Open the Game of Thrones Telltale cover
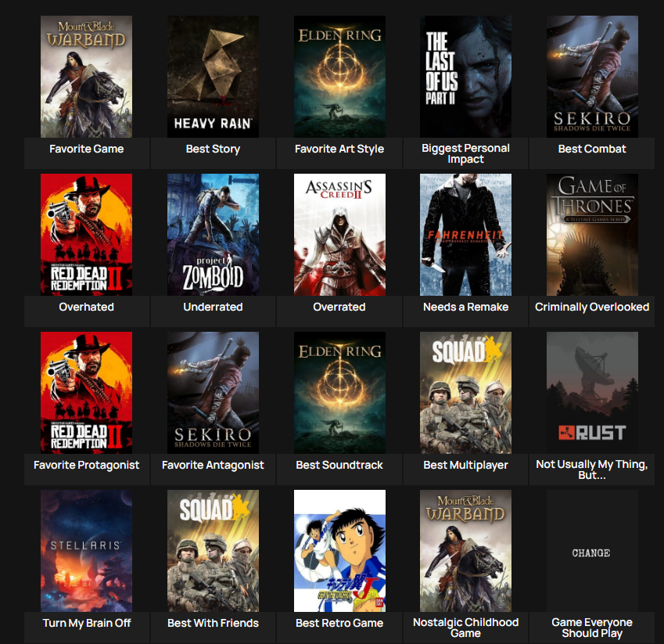 click(x=592, y=235)
